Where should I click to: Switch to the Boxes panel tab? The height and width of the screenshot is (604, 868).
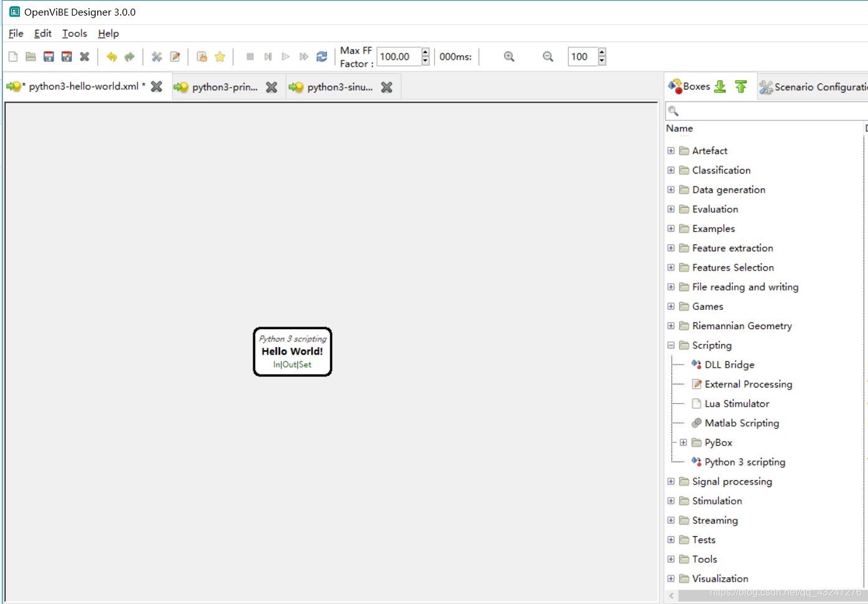click(x=696, y=86)
